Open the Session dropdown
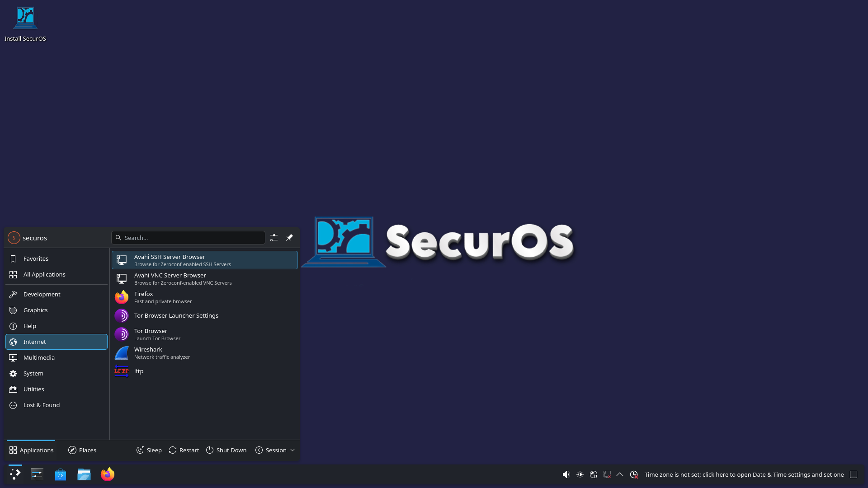 (x=275, y=450)
